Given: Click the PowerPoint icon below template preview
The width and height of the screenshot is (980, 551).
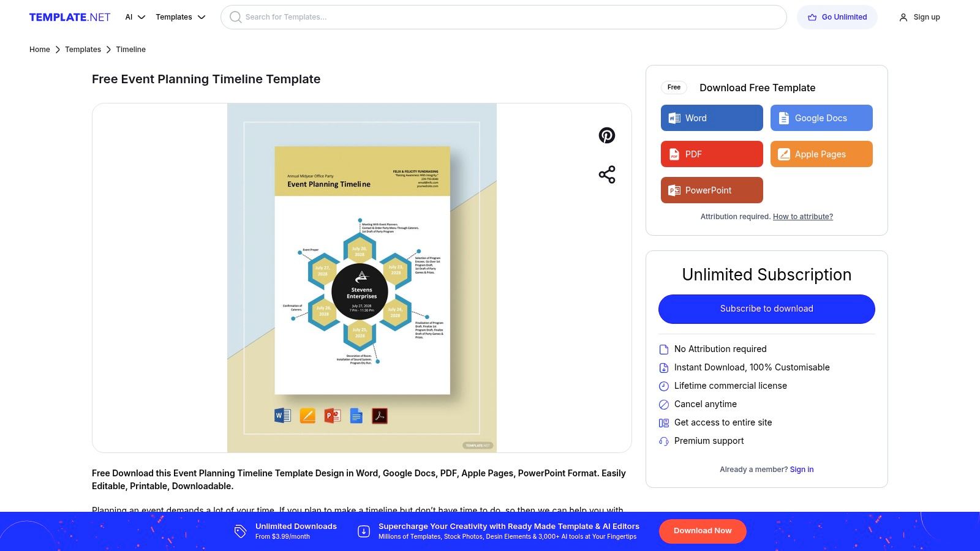Looking at the screenshot, I should 332,416.
